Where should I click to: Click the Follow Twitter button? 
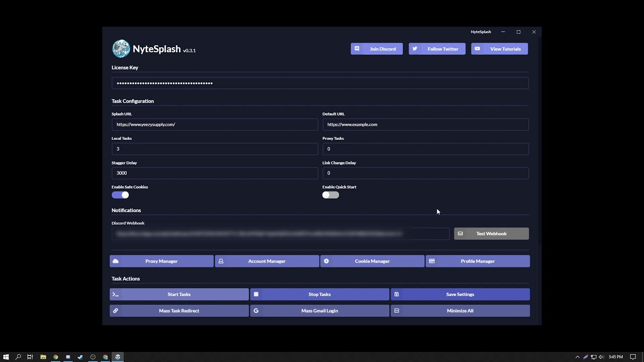pyautogui.click(x=437, y=49)
